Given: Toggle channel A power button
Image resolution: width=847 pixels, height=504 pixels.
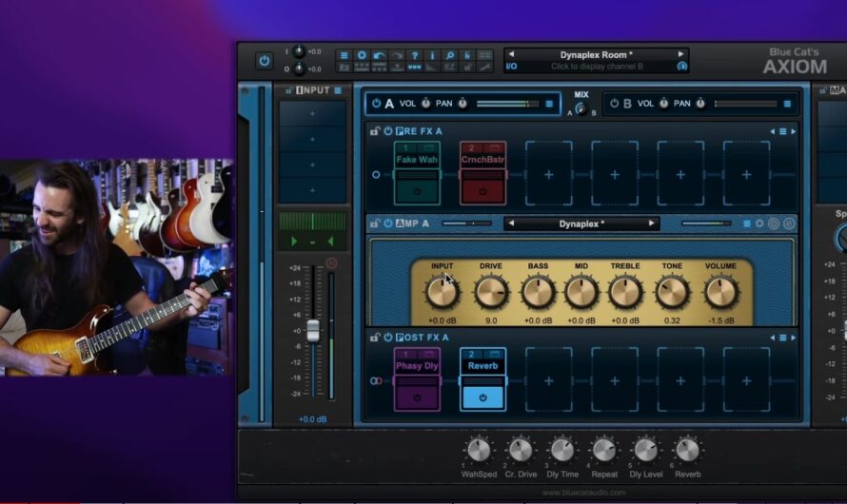Looking at the screenshot, I should click(x=377, y=103).
